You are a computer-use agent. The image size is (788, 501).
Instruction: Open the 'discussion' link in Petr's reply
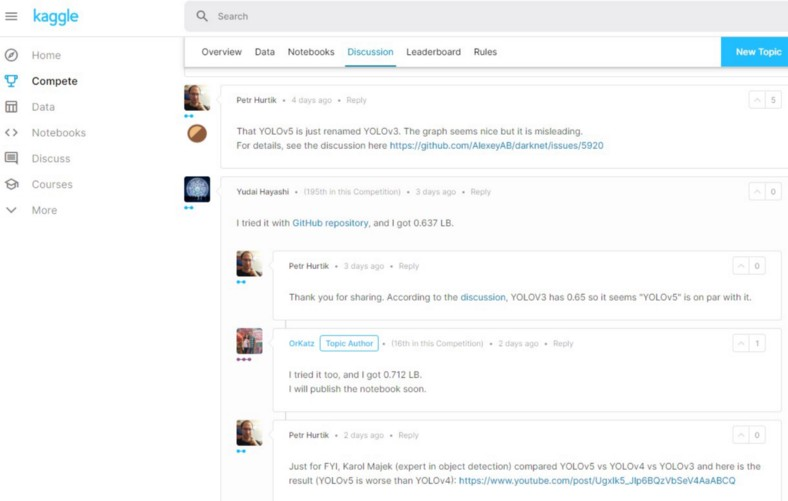[x=483, y=297]
